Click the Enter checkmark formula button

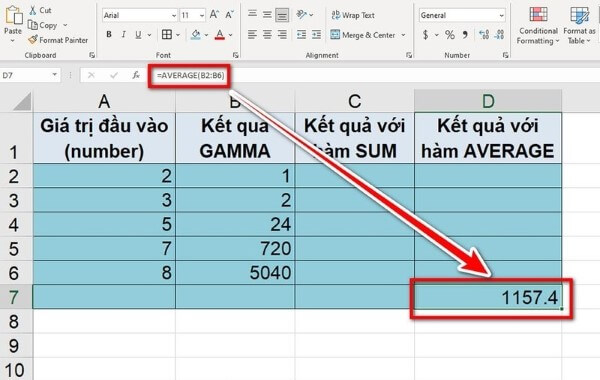click(x=114, y=75)
